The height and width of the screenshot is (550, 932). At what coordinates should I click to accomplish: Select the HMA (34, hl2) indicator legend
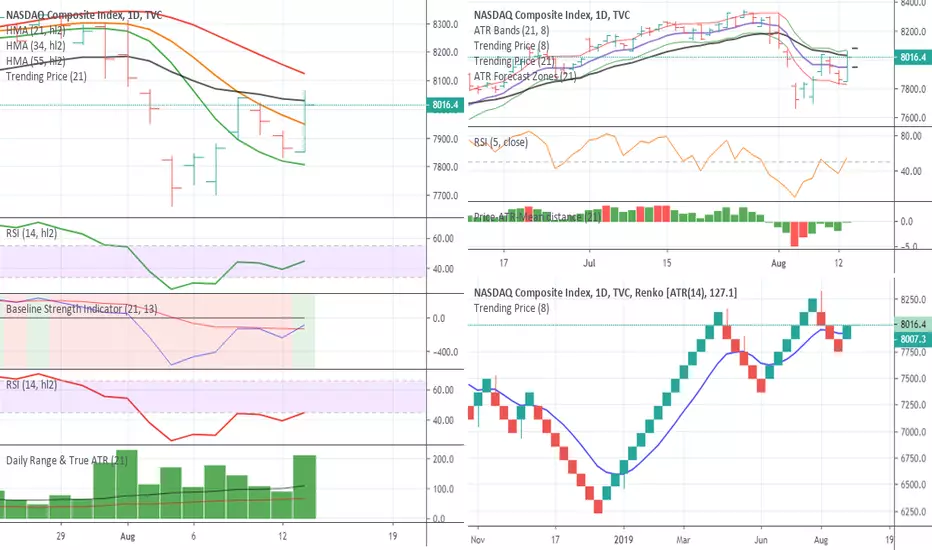(x=36, y=46)
